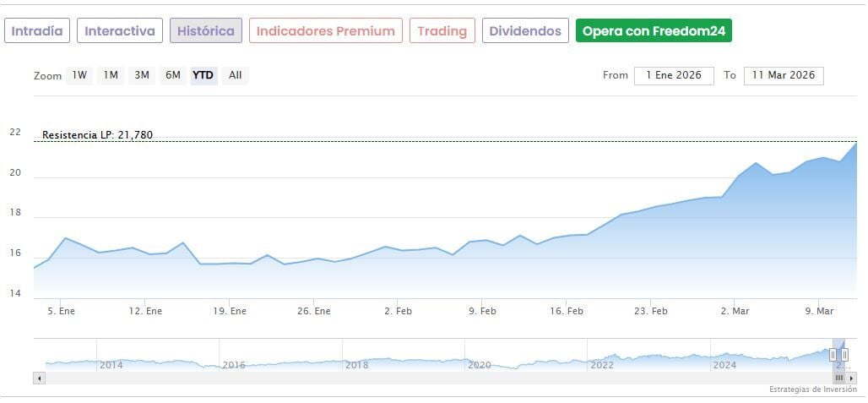Set zoom range to 1W
The width and height of the screenshot is (868, 403).
tap(79, 75)
